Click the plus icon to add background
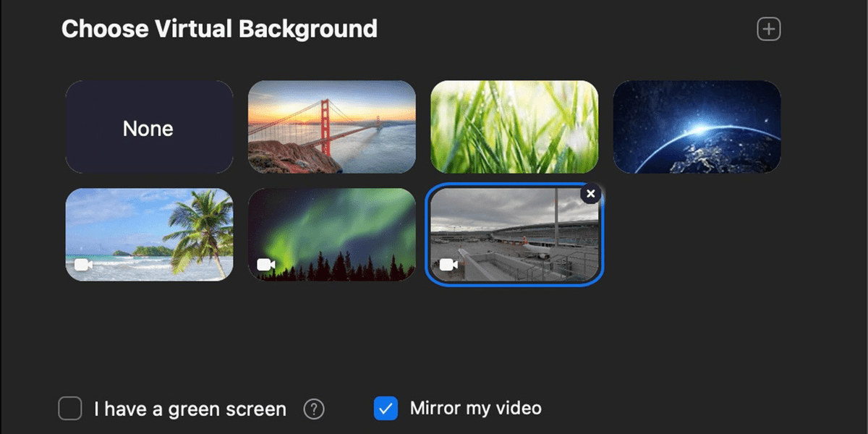Screen dimensions: 868x434 pyautogui.click(x=768, y=28)
